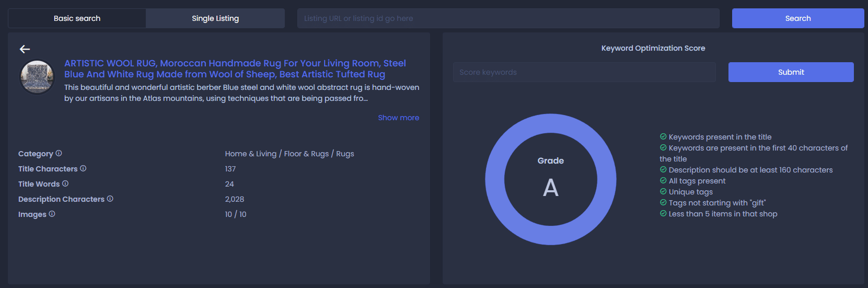
Task: Click the info icon next to Category
Action: click(x=59, y=153)
